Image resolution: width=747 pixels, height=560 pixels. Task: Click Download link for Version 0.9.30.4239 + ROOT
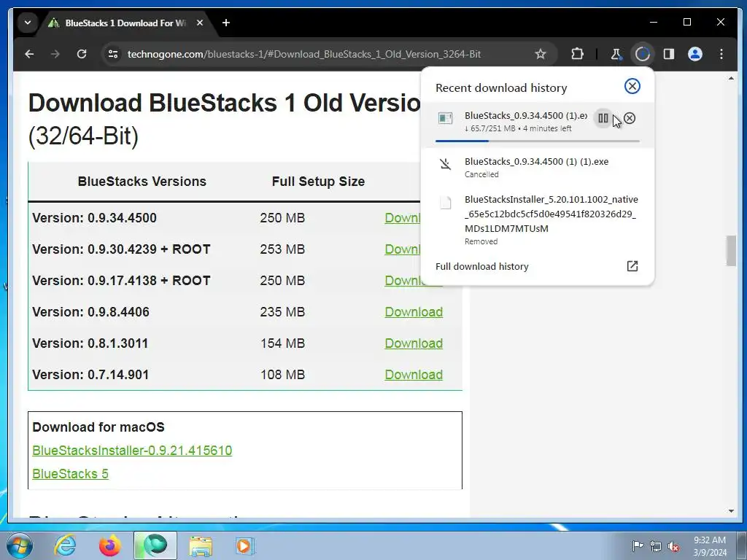tap(403, 249)
